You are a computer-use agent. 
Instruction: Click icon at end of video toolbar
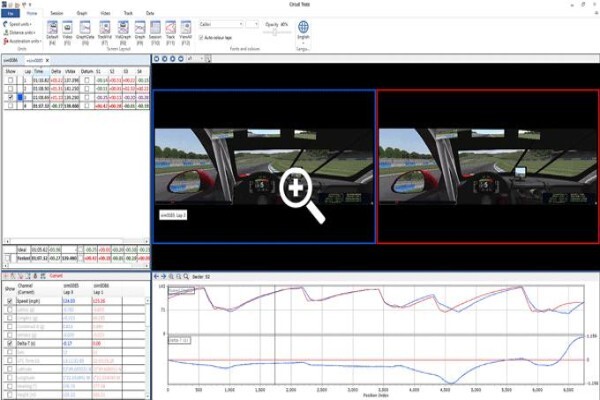tap(207, 59)
